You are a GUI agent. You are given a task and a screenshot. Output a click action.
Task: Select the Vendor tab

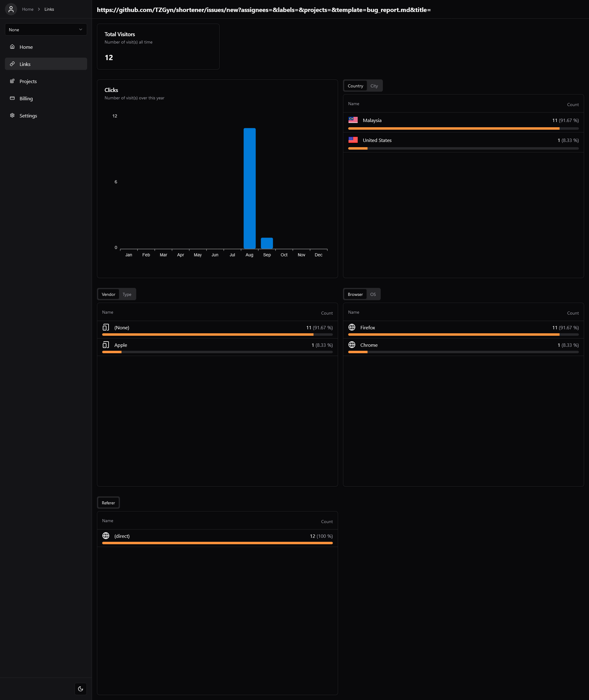pos(108,294)
